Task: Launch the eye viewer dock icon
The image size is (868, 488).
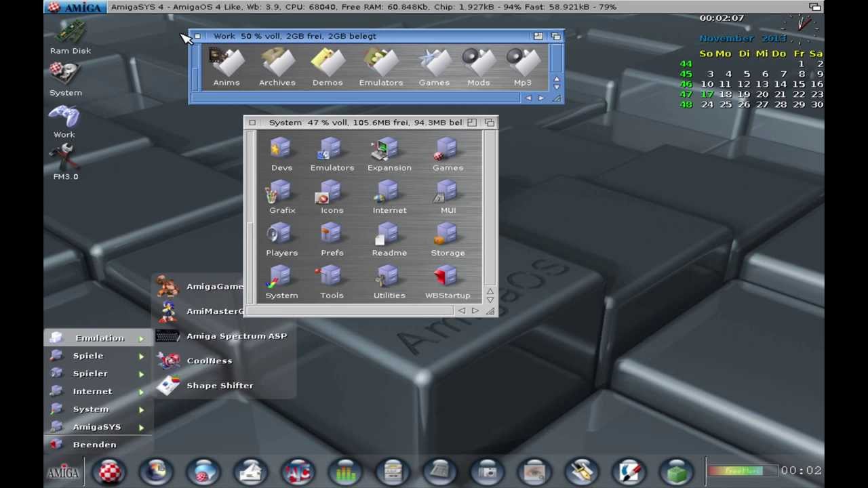Action: click(535, 472)
